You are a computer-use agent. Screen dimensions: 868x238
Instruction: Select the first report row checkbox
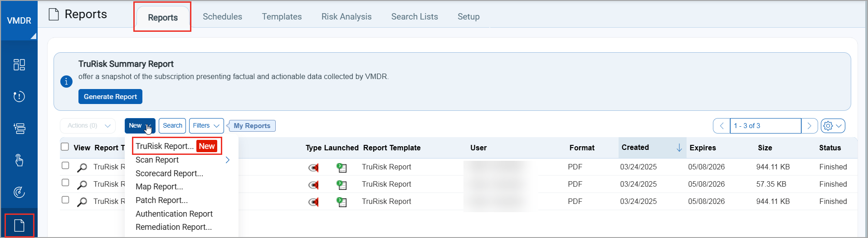[65, 165]
